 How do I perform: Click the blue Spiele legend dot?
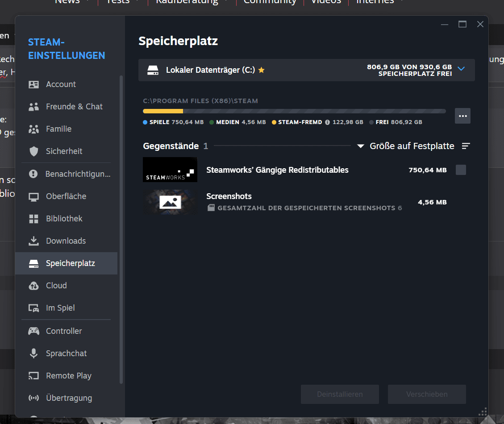point(145,122)
